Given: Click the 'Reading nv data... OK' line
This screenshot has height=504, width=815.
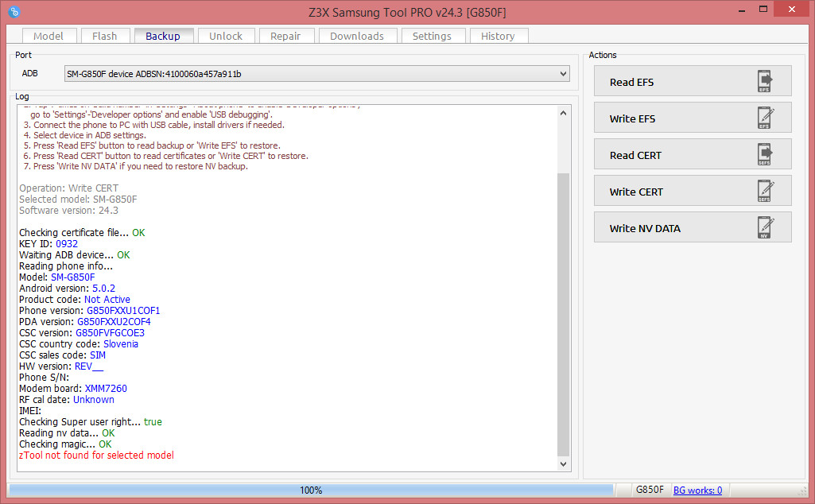Looking at the screenshot, I should (x=67, y=432).
